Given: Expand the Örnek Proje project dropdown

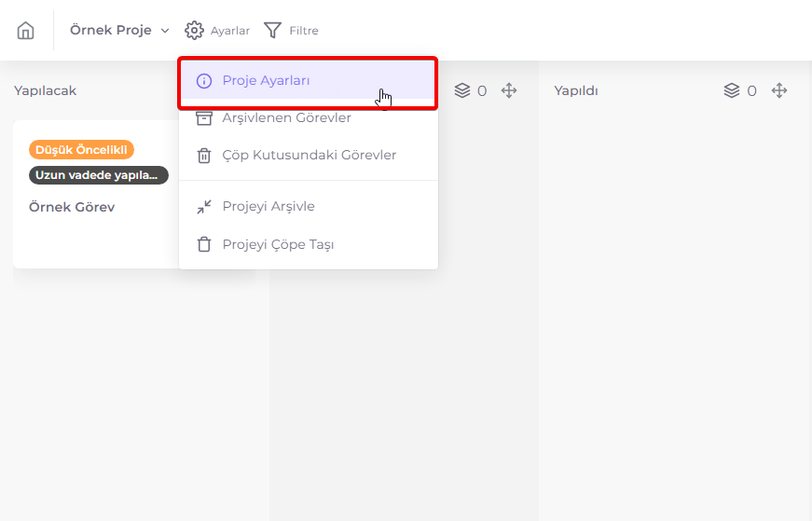Looking at the screenshot, I should tap(119, 31).
